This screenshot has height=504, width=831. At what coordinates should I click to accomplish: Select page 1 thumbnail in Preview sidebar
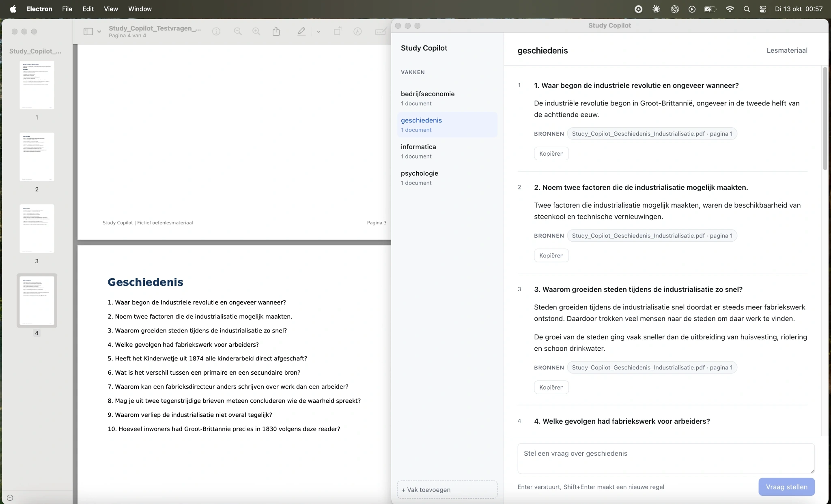click(x=37, y=85)
